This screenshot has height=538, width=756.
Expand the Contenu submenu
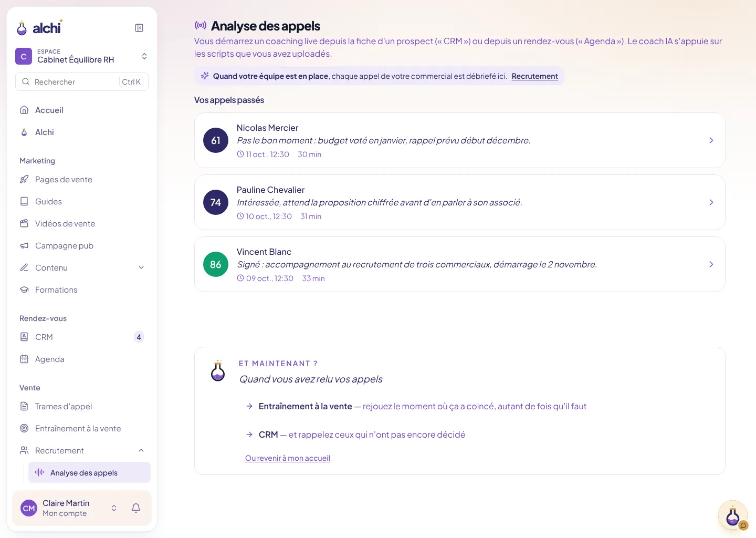tap(141, 267)
